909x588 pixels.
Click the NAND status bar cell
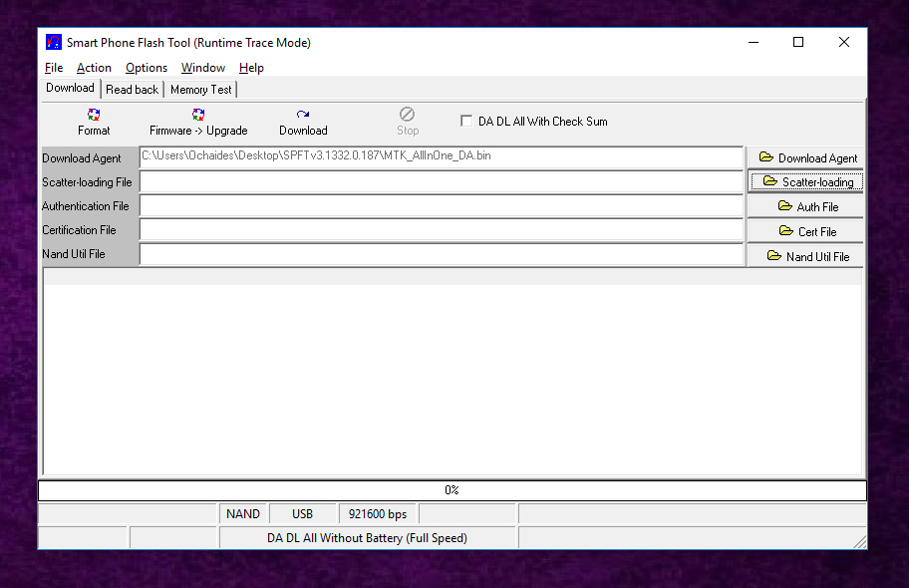coord(243,514)
